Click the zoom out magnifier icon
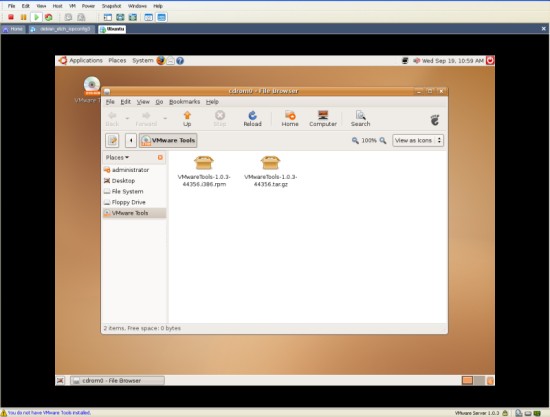The height and width of the screenshot is (417, 550). (x=355, y=140)
